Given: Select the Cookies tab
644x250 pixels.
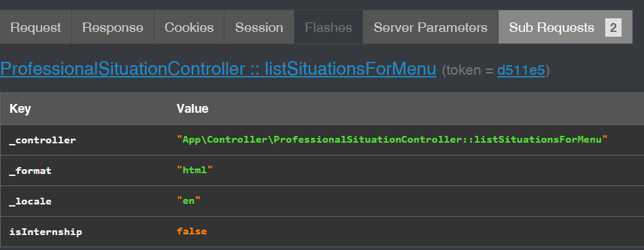Looking at the screenshot, I should (189, 27).
